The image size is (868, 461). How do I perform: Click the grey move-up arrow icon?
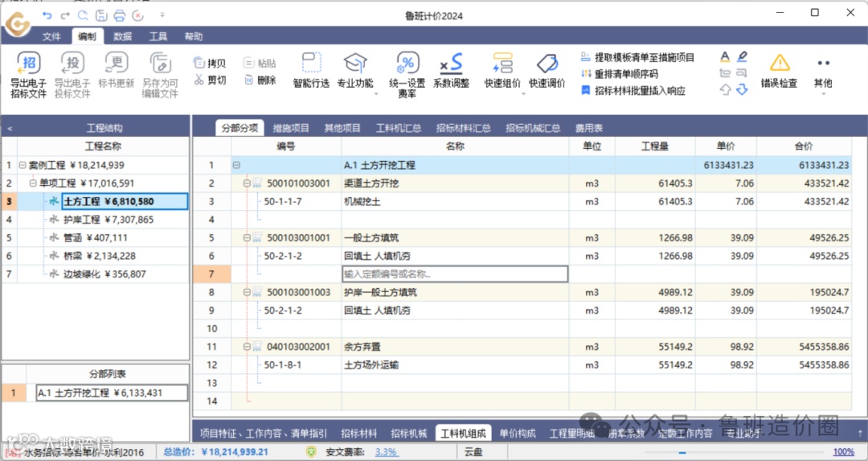[x=725, y=89]
